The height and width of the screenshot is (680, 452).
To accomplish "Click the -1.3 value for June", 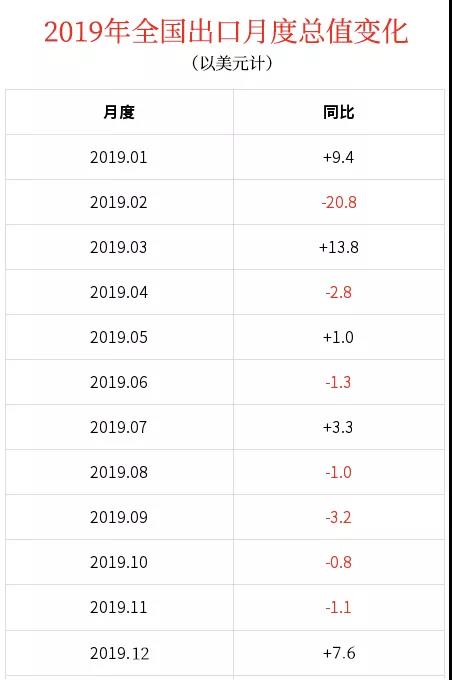I will [x=338, y=382].
